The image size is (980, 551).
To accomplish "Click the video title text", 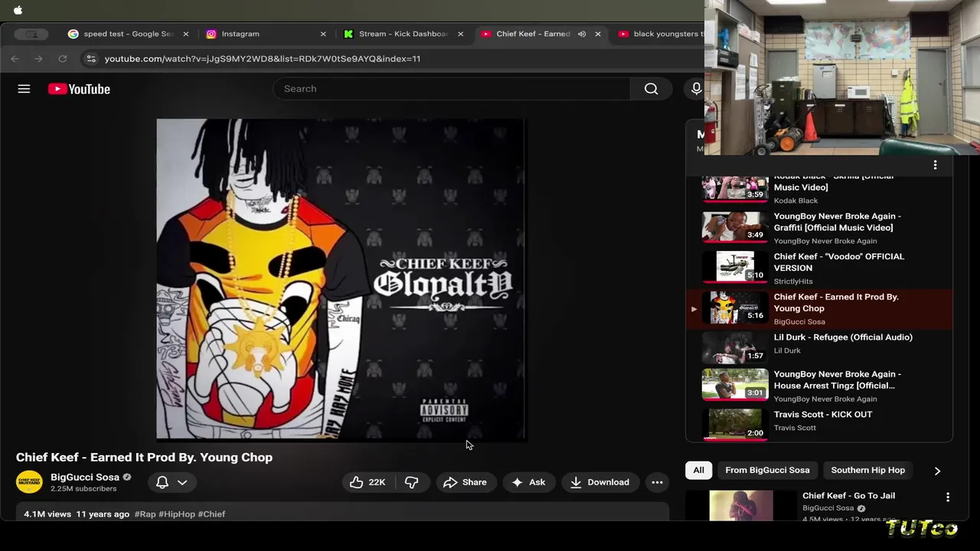I will tap(144, 458).
